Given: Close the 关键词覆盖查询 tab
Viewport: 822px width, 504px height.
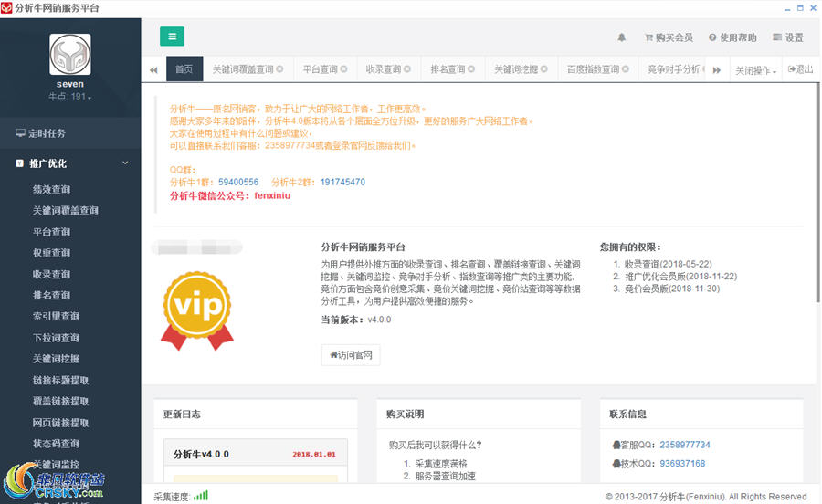Looking at the screenshot, I should click(280, 69).
